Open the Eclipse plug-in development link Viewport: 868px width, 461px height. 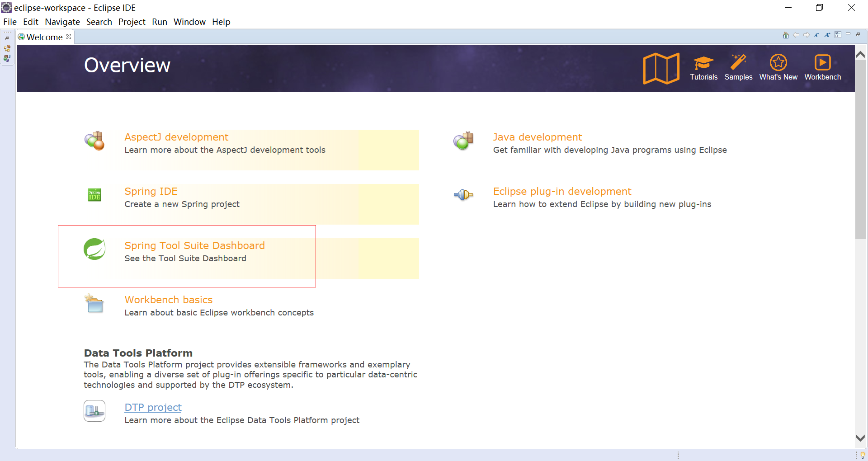click(562, 191)
